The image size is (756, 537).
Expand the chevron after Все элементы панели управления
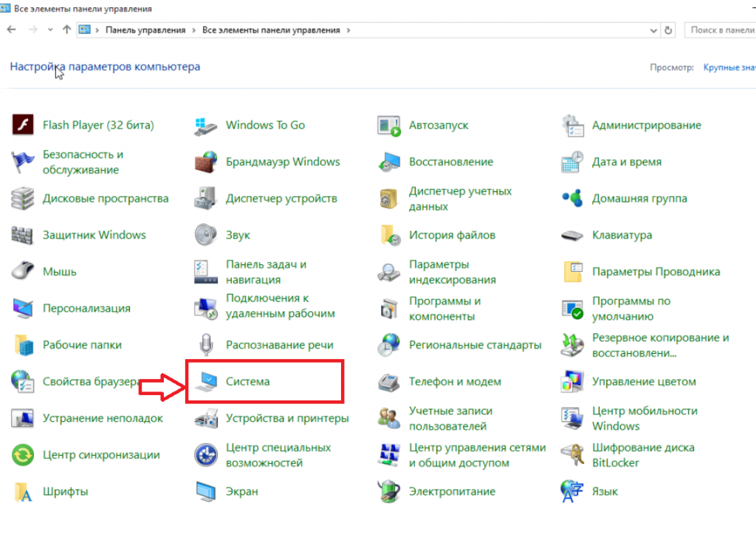[x=348, y=30]
